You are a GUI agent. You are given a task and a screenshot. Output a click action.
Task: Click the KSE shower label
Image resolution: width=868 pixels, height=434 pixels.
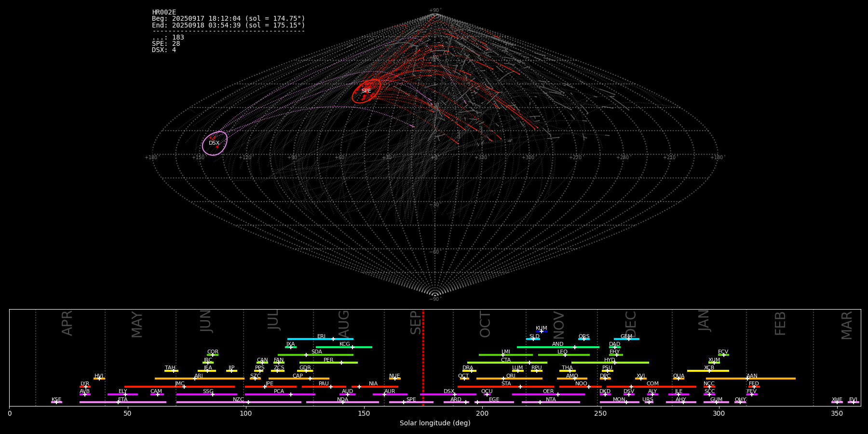[56, 400]
